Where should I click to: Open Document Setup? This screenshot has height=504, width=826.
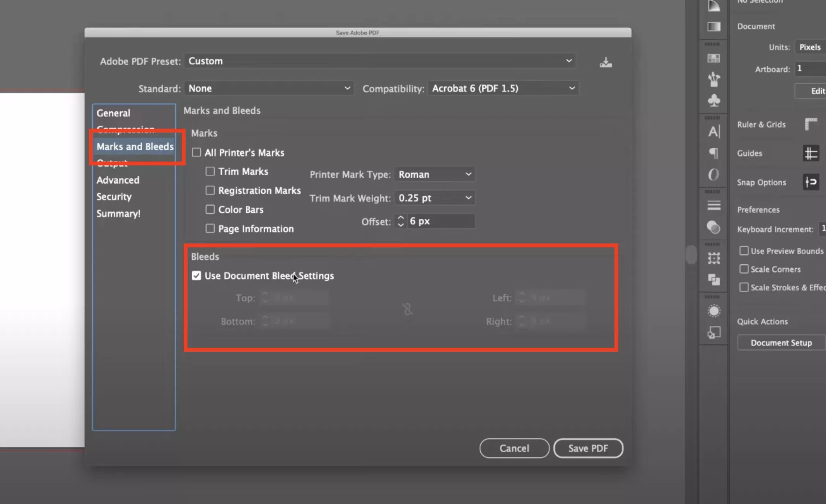pos(781,342)
